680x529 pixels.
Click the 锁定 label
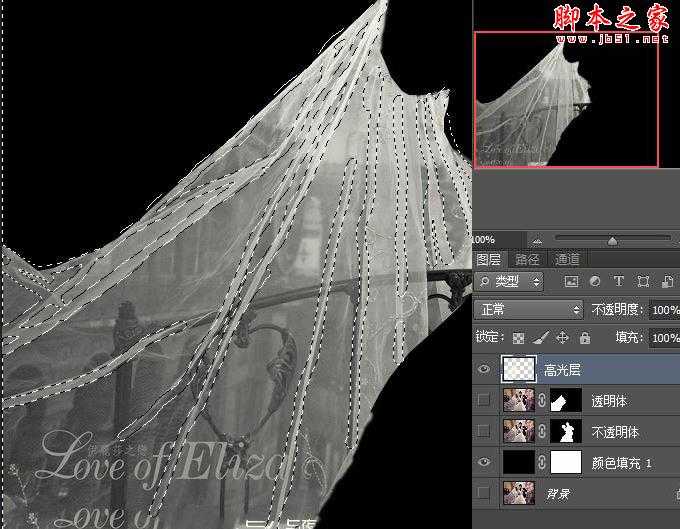[490, 337]
